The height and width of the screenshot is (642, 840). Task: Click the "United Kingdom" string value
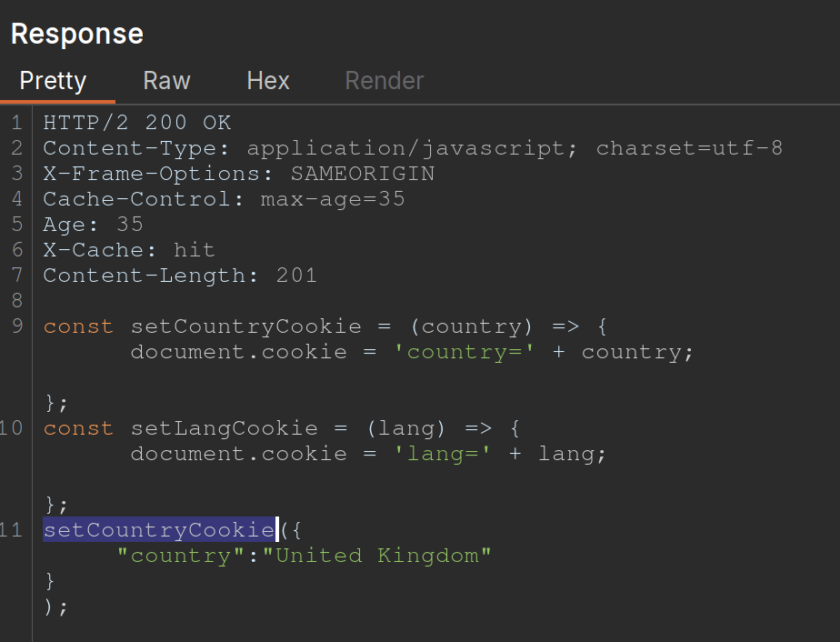click(x=376, y=556)
